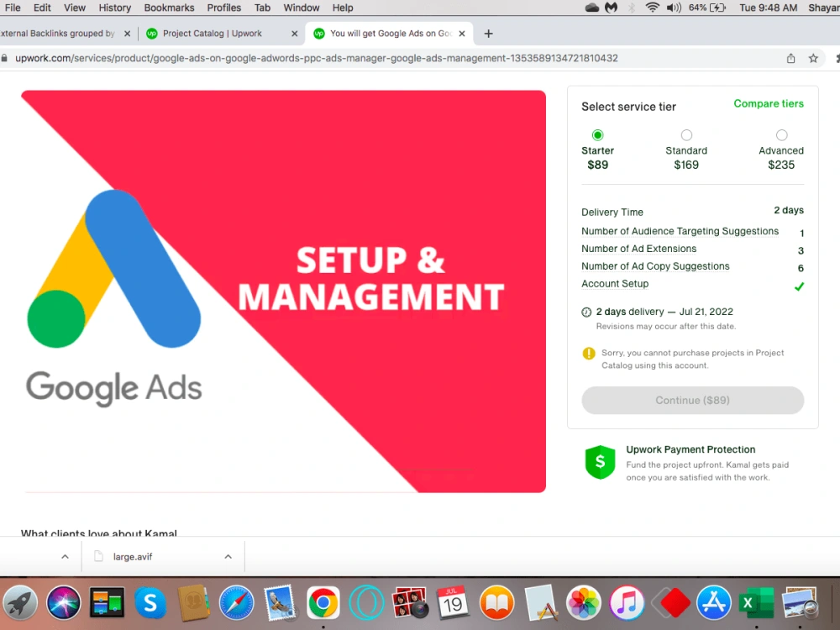Open Photo Booth from the dock
840x630 pixels.
(x=410, y=602)
